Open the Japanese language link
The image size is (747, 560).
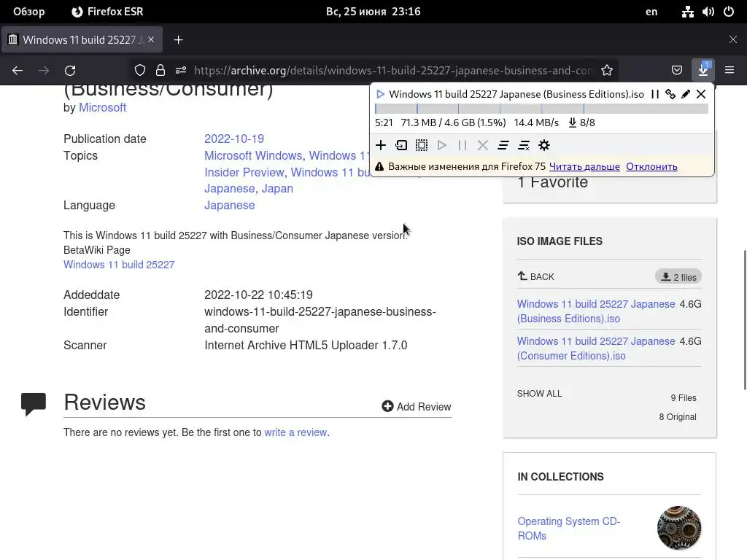[x=230, y=205]
